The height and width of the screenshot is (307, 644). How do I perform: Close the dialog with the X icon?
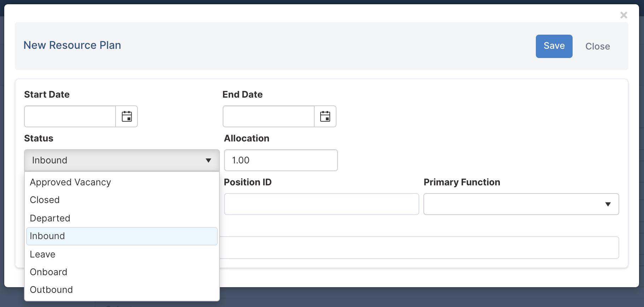[x=624, y=15]
